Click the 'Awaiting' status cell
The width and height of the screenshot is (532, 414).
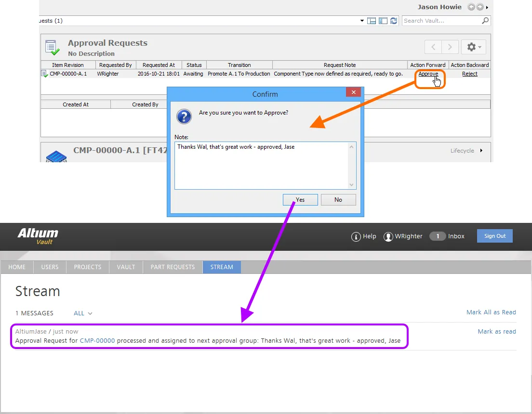(193, 74)
